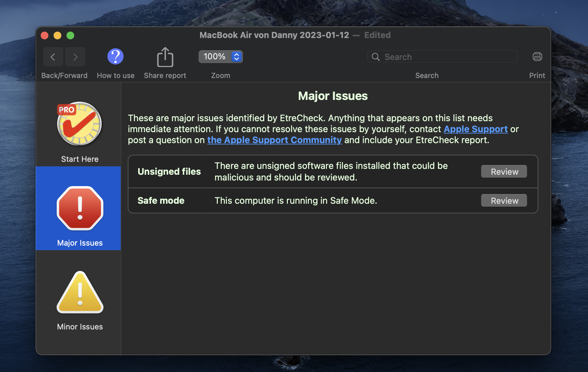Viewport: 588px width, 372px height.
Task: Select the Major Issues sidebar icon
Action: tap(80, 208)
